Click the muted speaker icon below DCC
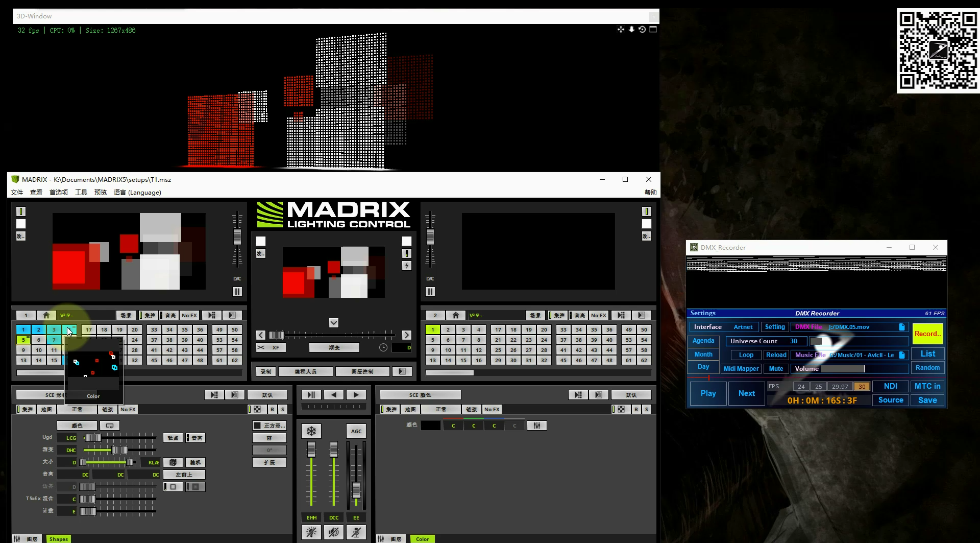Image resolution: width=980 pixels, height=543 pixels. point(333,532)
